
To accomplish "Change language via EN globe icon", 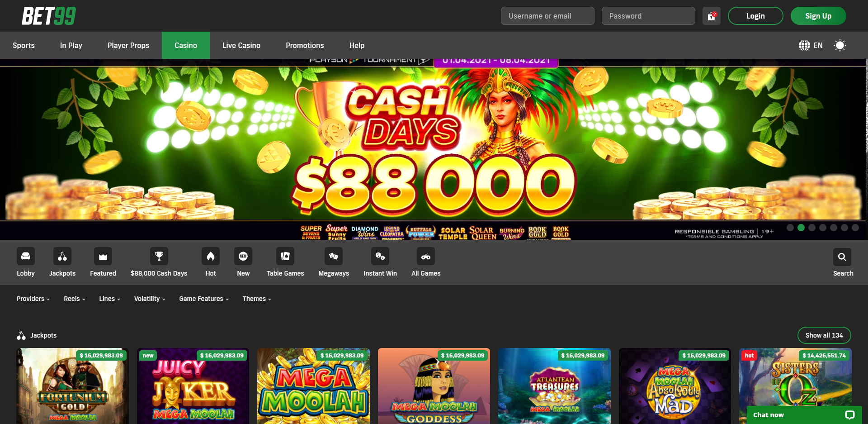I will point(811,45).
